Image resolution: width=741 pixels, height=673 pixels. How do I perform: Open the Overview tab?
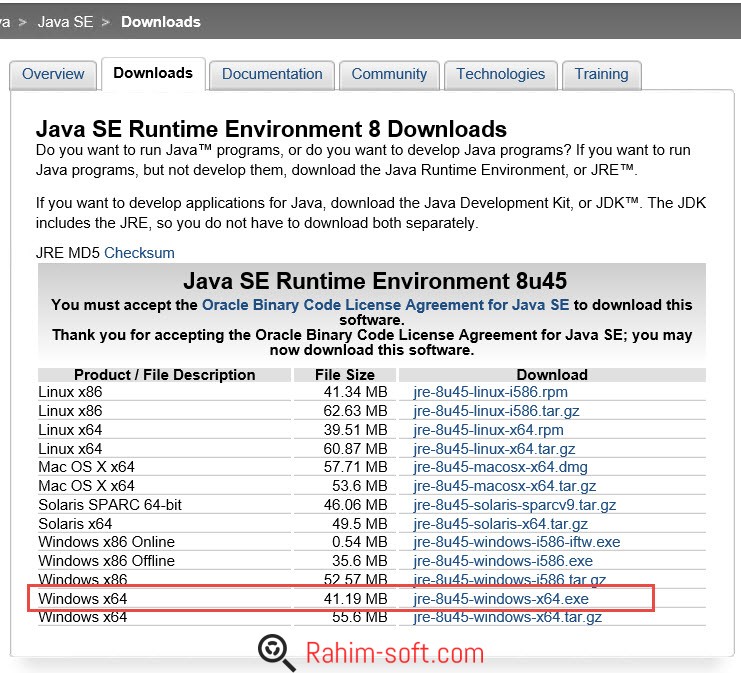point(53,74)
